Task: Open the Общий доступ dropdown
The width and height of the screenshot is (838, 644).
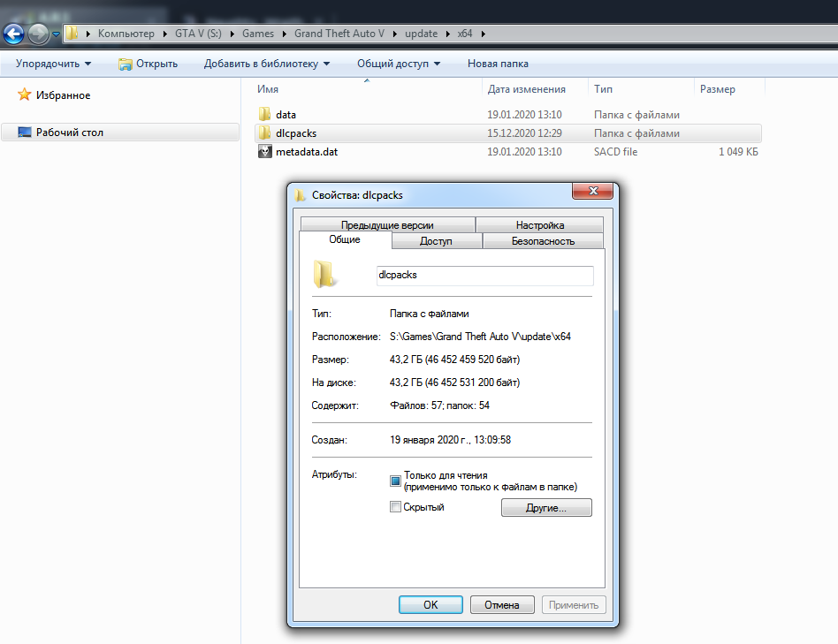Action: pos(399,64)
